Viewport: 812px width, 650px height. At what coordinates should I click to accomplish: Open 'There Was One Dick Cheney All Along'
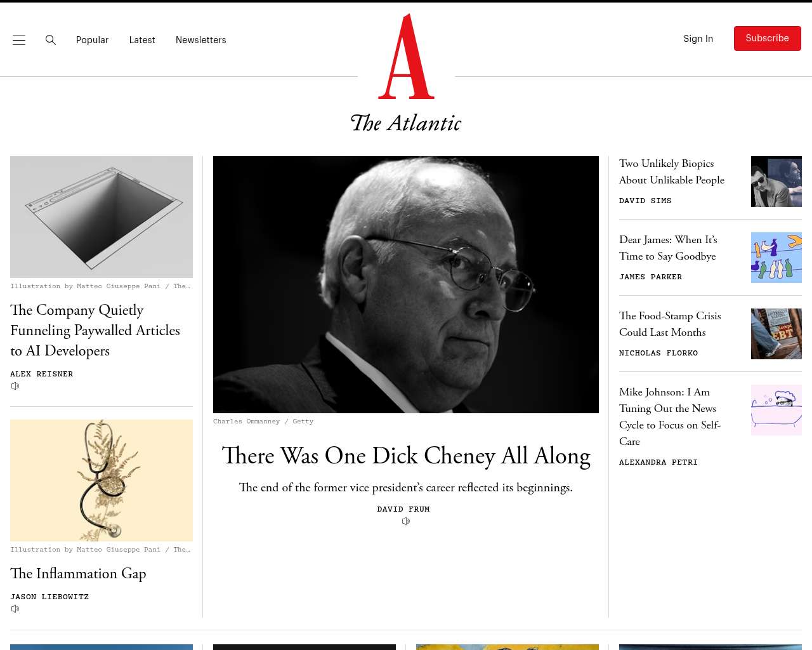click(x=406, y=456)
